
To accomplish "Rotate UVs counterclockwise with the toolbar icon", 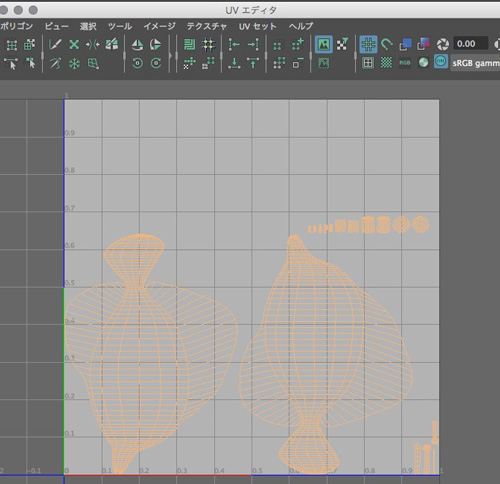I will point(137,63).
